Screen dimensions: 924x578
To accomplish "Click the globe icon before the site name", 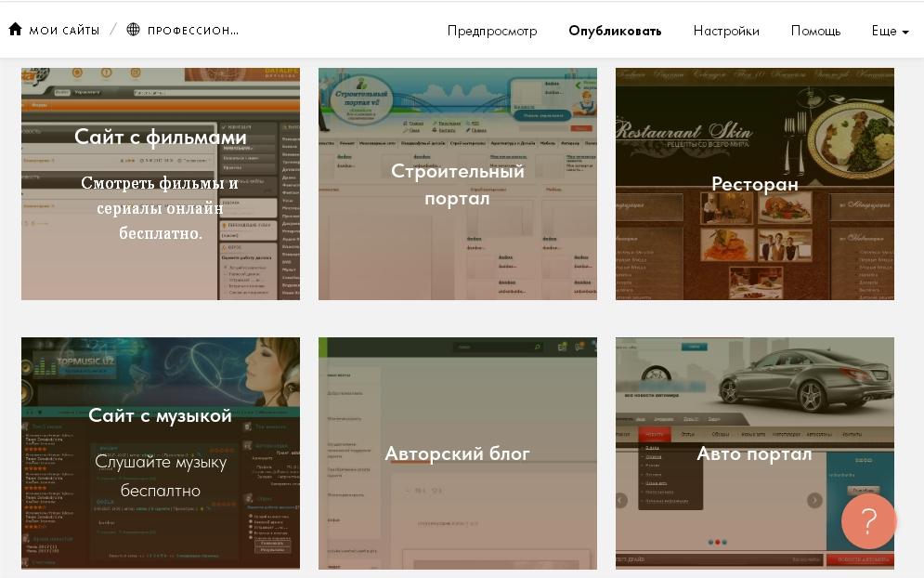I will tap(134, 30).
